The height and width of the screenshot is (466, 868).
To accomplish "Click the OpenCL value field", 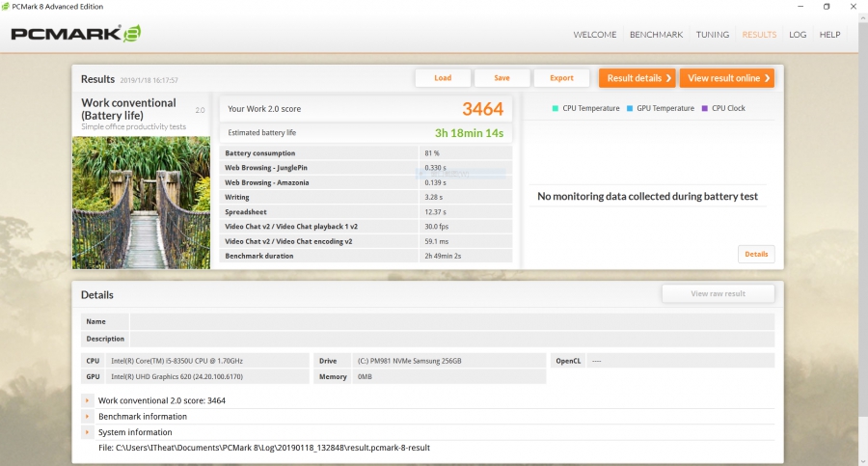I will click(x=680, y=361).
